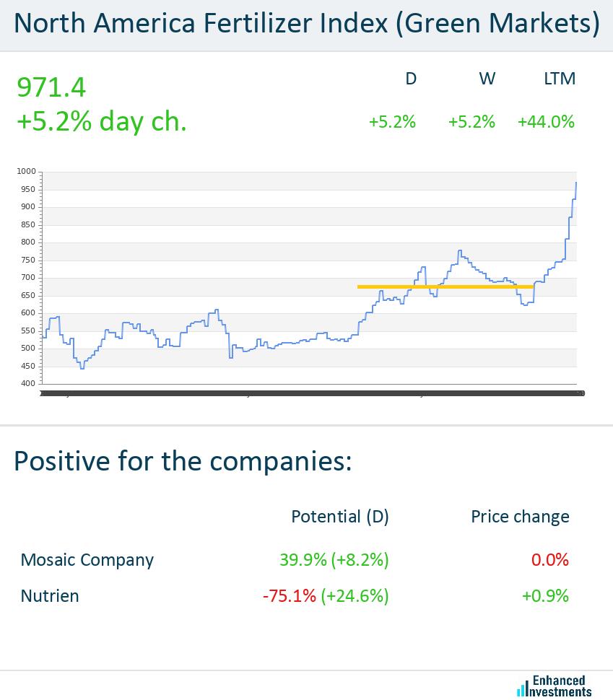Select the LTM period tab
The height and width of the screenshot is (700, 613).
(x=560, y=79)
